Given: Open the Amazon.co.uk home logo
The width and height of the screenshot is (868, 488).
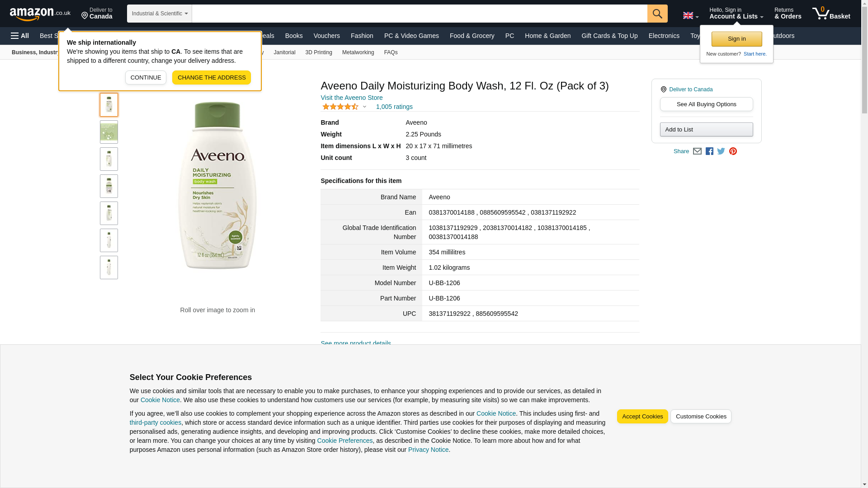Looking at the screenshot, I should coord(40,14).
